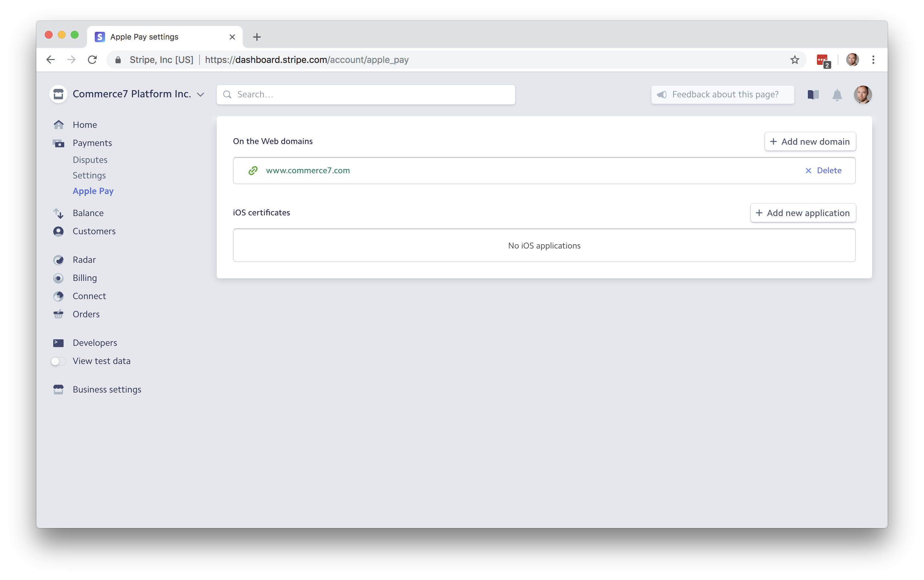Go forward in browser history
This screenshot has height=580, width=924.
pos(71,60)
